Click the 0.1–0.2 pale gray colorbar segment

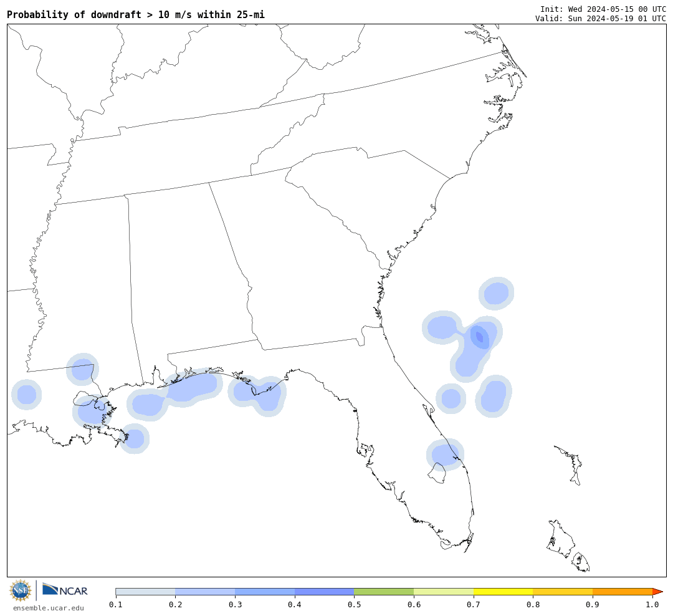click(x=145, y=592)
